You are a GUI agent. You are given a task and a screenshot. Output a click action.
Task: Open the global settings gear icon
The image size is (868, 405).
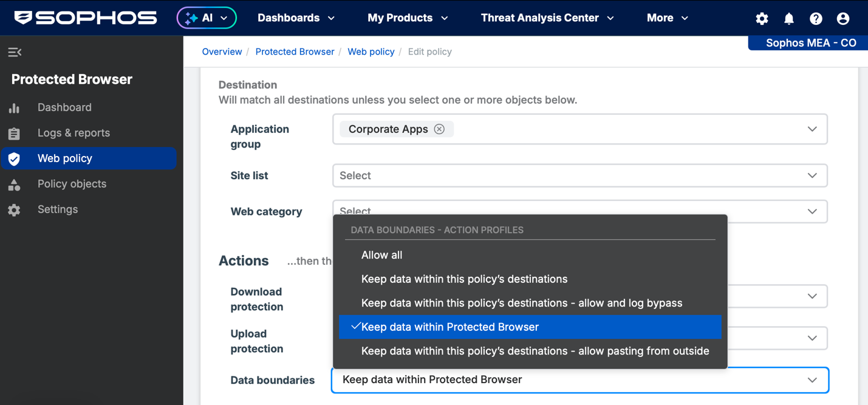762,18
